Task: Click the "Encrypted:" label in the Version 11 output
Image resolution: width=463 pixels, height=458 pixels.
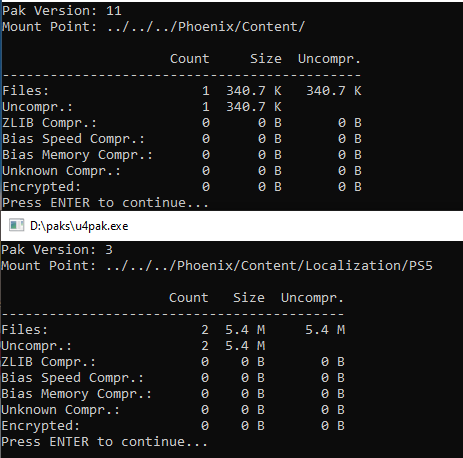Action: [41, 187]
